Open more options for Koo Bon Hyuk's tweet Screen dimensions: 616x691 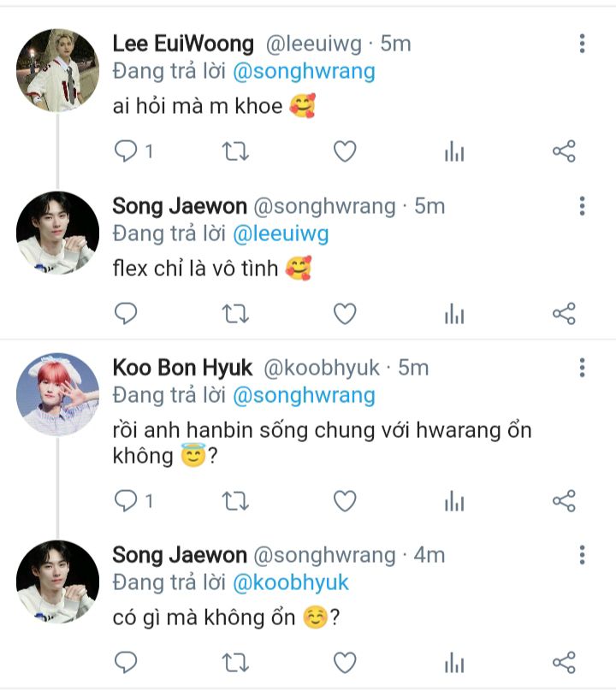click(x=582, y=368)
